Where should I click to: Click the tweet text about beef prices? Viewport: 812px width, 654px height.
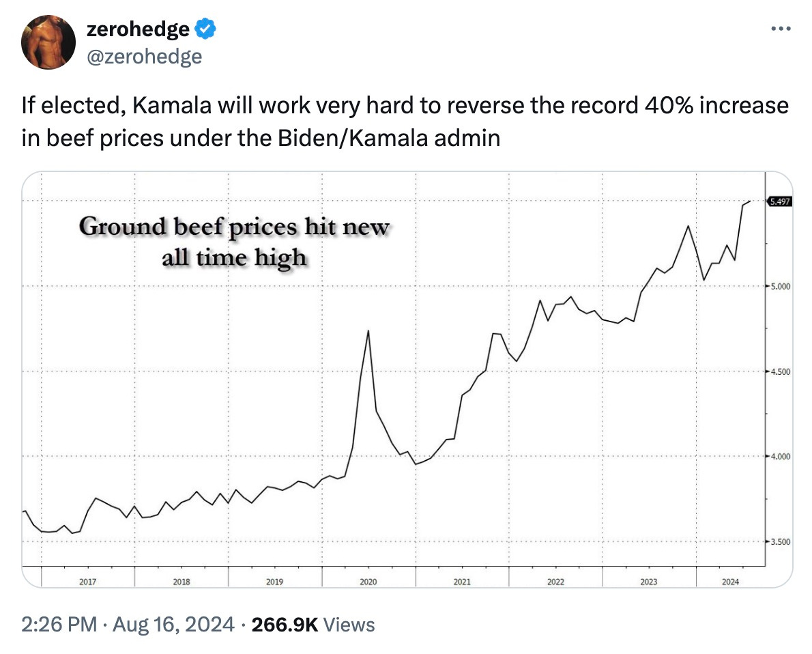pyautogui.click(x=405, y=122)
